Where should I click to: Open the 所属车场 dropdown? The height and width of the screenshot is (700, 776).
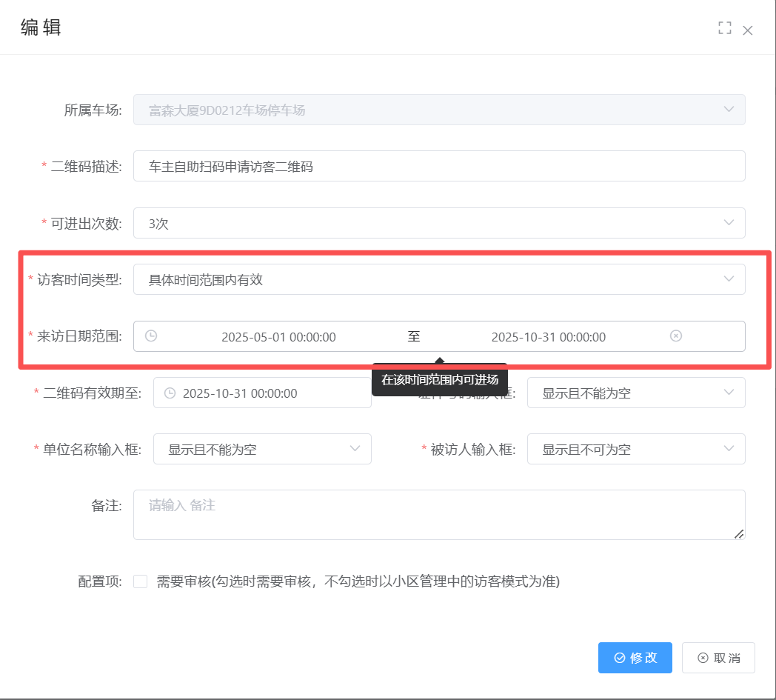coord(439,110)
